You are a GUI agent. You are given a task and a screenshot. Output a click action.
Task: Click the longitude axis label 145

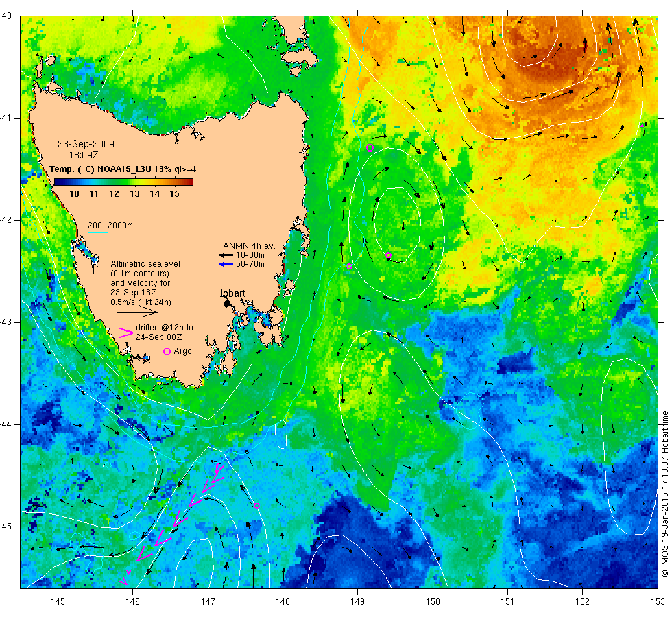58,602
